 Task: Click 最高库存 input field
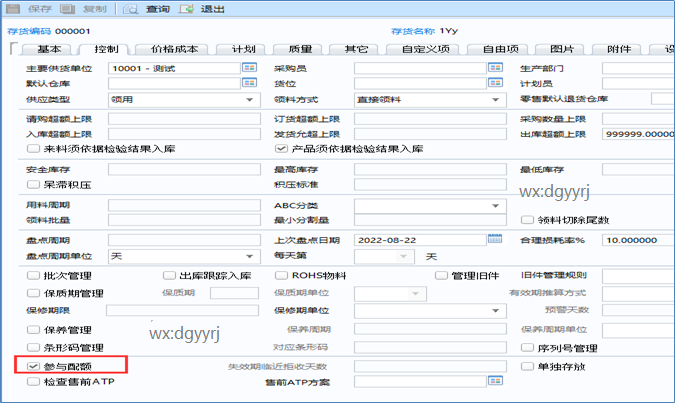tap(430, 169)
